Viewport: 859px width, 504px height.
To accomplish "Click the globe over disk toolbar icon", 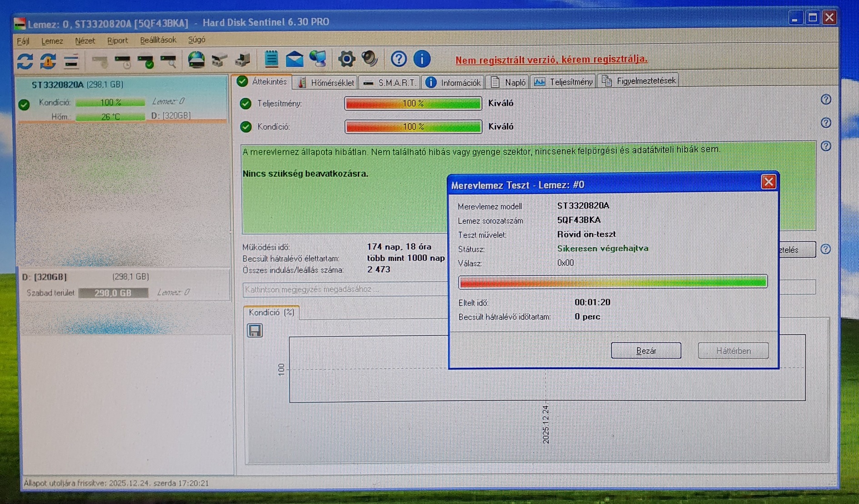I will pyautogui.click(x=196, y=60).
